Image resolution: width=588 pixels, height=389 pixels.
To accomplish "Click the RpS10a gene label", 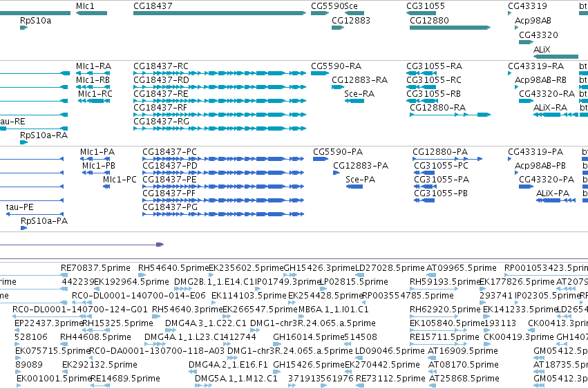I will [36, 20].
